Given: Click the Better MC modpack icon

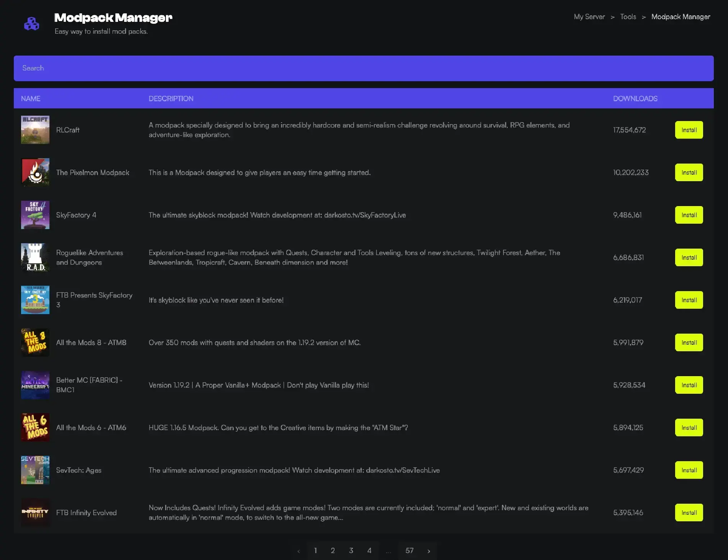Looking at the screenshot, I should point(35,385).
